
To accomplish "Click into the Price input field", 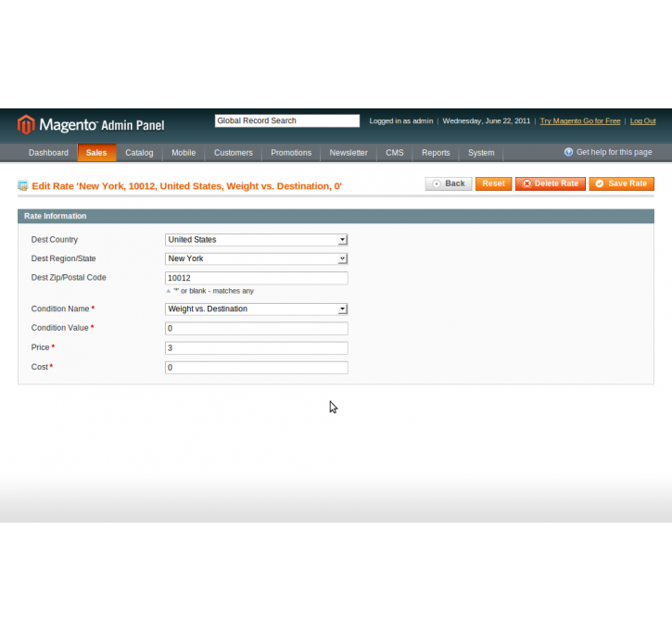I will coord(256,348).
